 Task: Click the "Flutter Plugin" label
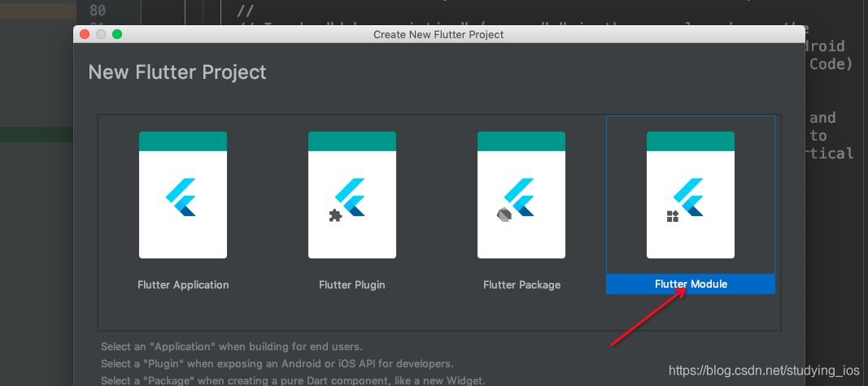(352, 284)
